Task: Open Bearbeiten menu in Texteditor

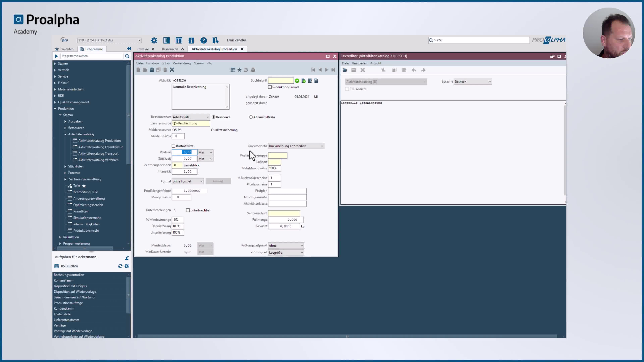Action: (360, 63)
